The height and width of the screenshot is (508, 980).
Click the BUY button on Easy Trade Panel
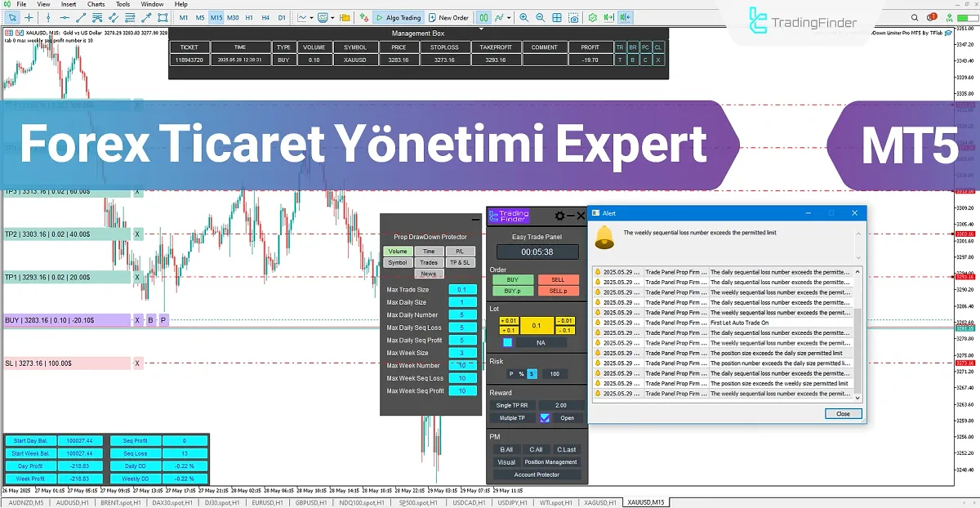511,280
